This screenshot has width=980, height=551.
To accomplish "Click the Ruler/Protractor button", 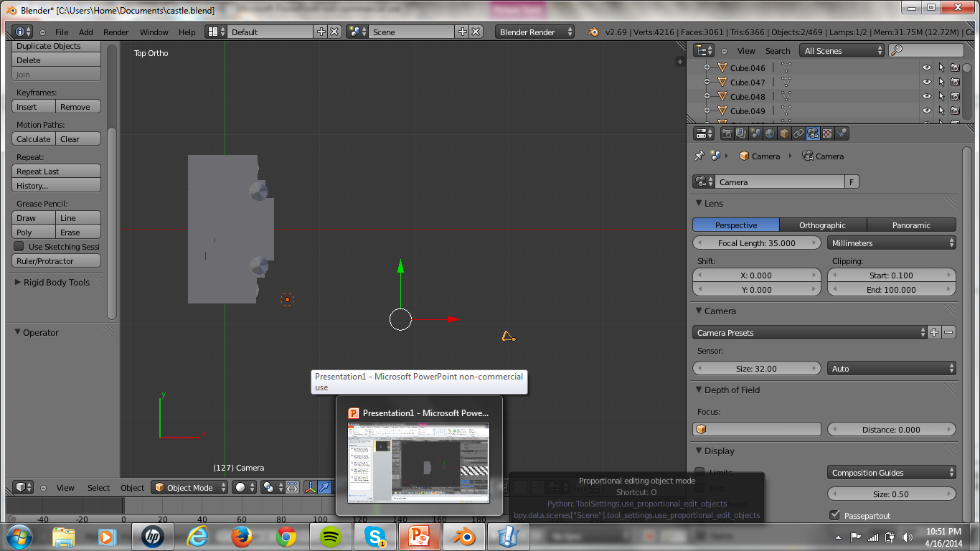I will 56,260.
